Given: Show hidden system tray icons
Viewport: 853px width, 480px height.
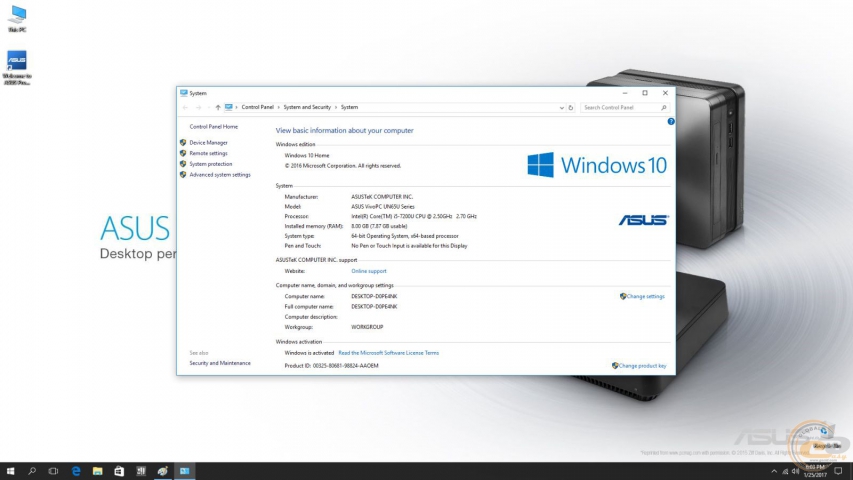Looking at the screenshot, I should tap(774, 471).
